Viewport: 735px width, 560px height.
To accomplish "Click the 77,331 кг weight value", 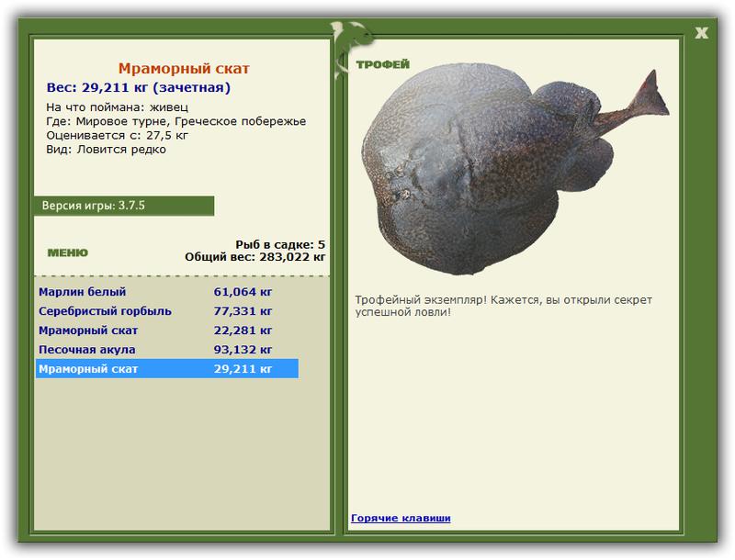I will 243,311.
